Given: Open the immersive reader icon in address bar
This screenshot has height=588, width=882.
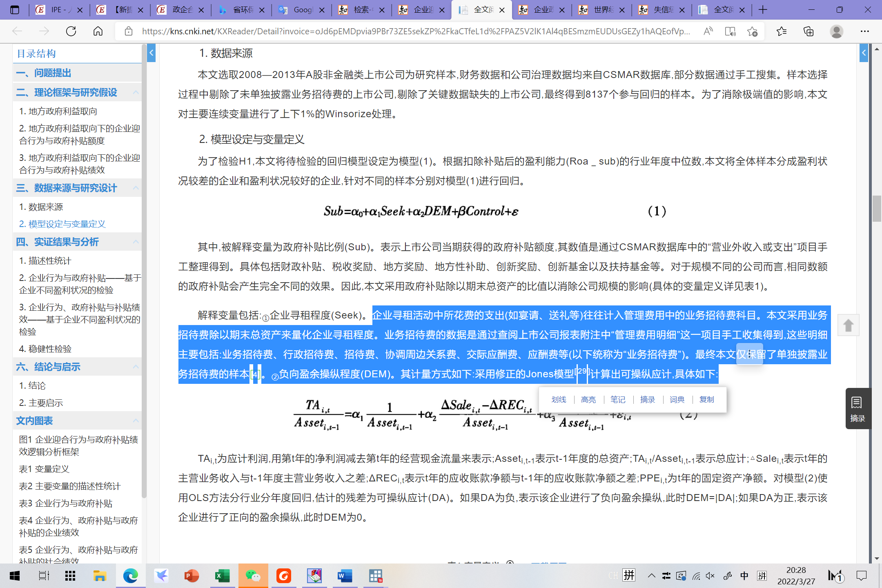Looking at the screenshot, I should pos(730,31).
